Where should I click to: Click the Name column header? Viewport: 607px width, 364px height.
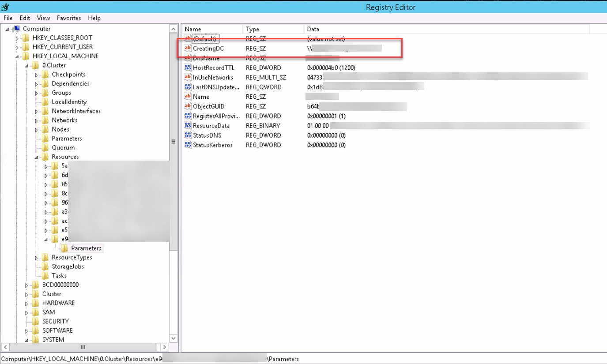tap(212, 29)
